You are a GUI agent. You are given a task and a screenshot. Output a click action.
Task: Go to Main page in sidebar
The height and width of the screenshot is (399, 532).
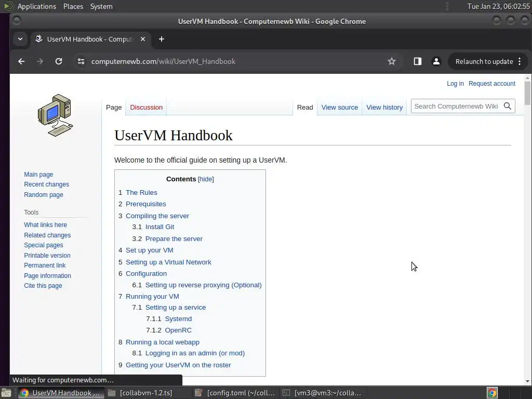point(38,175)
